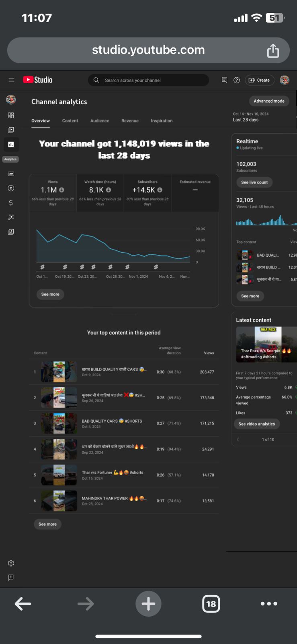This screenshot has height=644, width=297.
Task: Click the See live count button
Action: coord(254,182)
